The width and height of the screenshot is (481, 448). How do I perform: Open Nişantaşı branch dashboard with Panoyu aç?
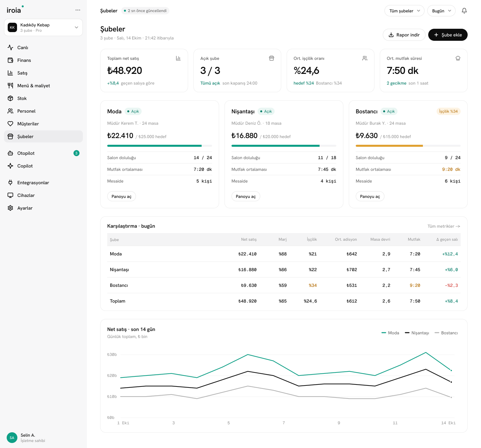pos(246,197)
